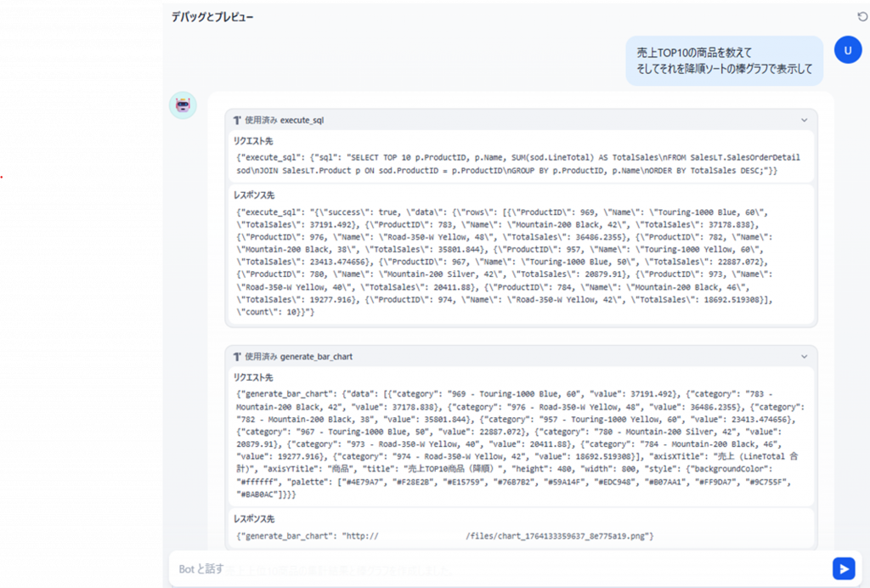Click the execute_sql 'レスポンス先' heading
The height and width of the screenshot is (588, 870).
tap(254, 195)
